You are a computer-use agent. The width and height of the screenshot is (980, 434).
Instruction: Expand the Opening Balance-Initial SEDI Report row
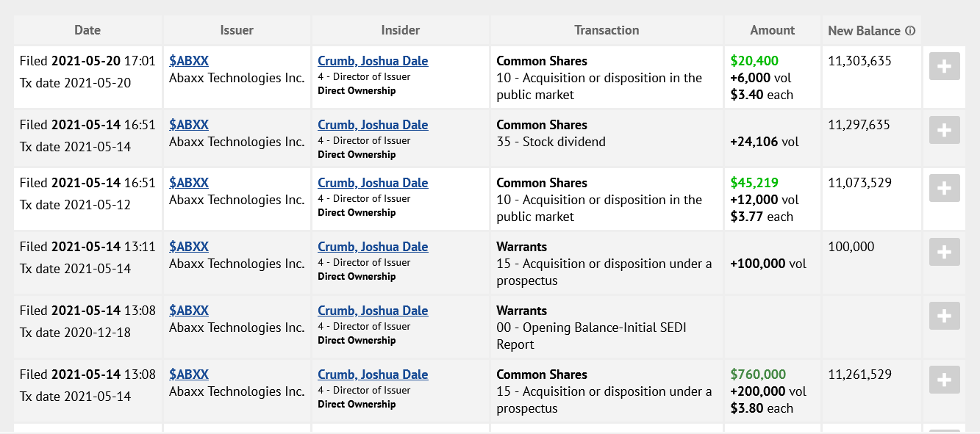click(945, 316)
